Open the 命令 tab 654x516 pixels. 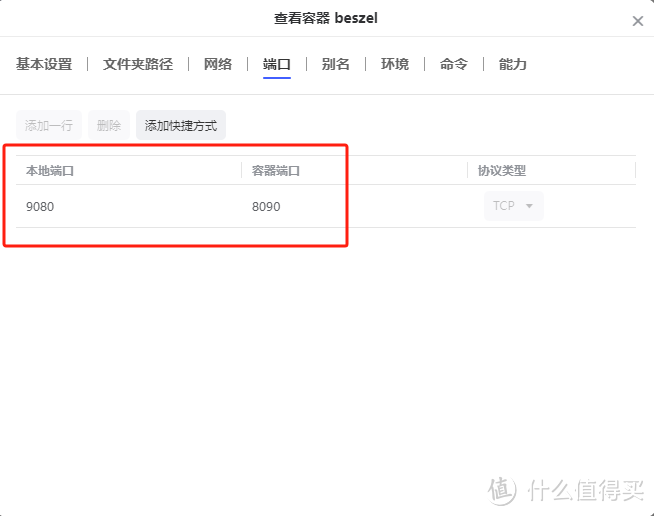point(454,64)
